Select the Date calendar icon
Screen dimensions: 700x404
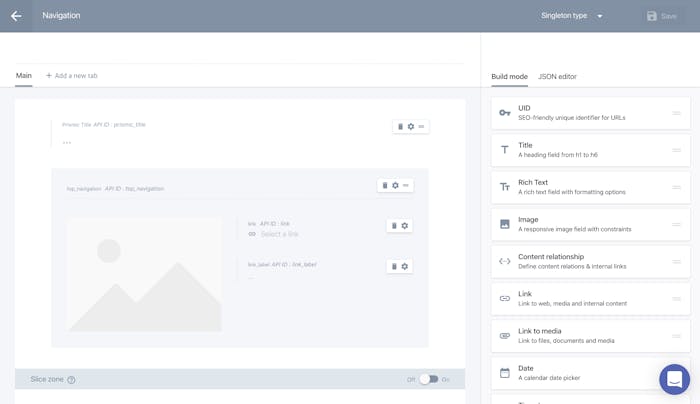tap(504, 373)
